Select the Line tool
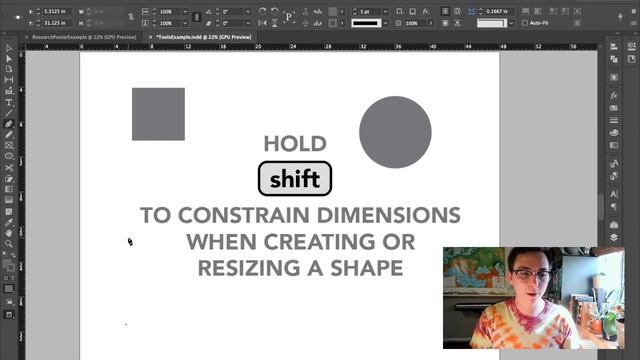Screen dimensions: 640x360 pyautogui.click(x=9, y=113)
